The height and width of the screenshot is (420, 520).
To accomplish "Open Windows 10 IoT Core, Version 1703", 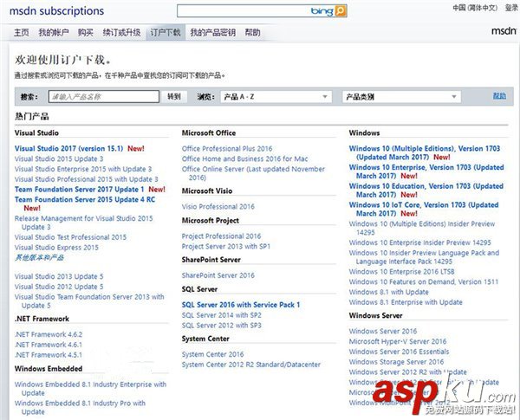I will (424, 210).
